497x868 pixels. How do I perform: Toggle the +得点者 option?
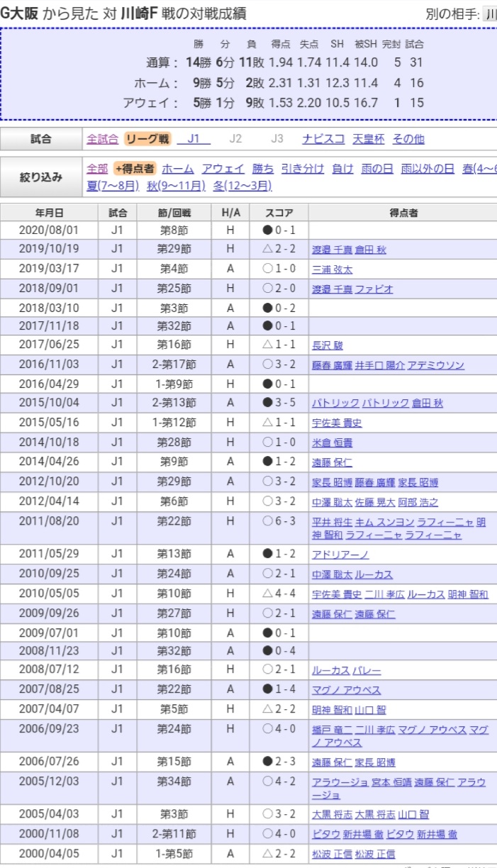point(135,169)
